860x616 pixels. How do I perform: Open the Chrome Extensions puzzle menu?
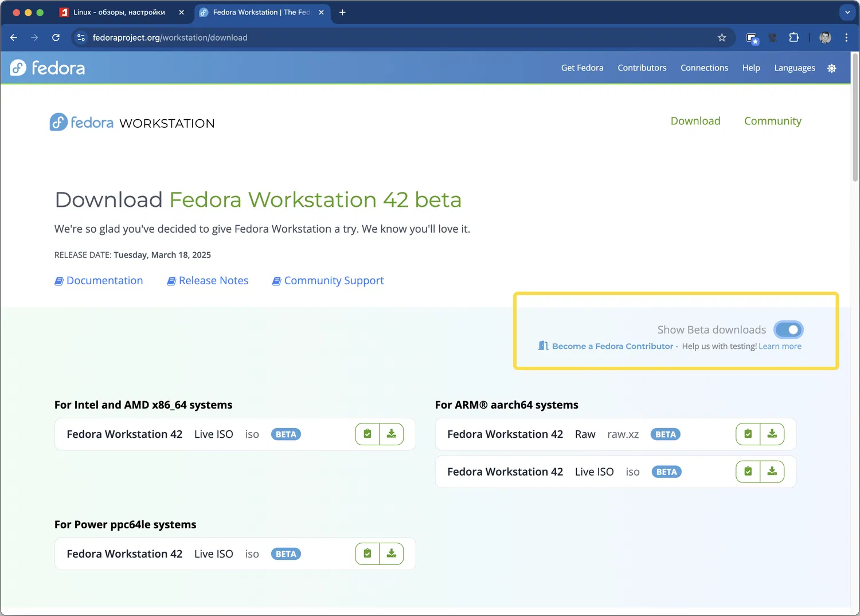pyautogui.click(x=794, y=37)
